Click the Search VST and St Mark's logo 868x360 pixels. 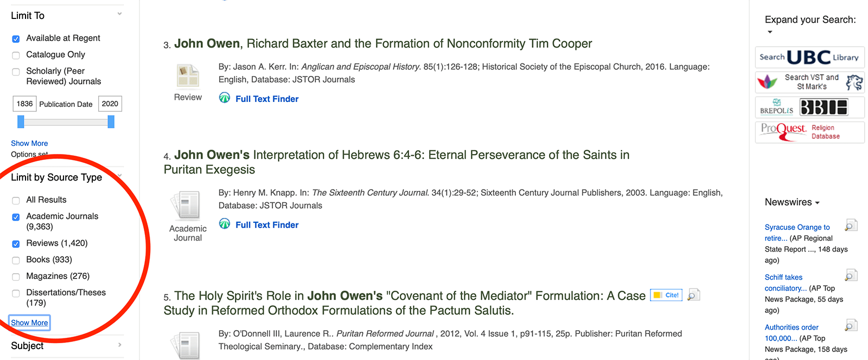coord(809,82)
